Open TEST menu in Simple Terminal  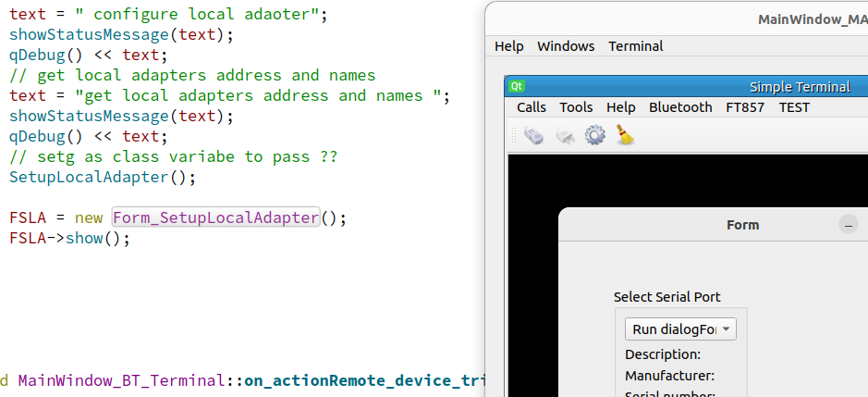coord(794,107)
